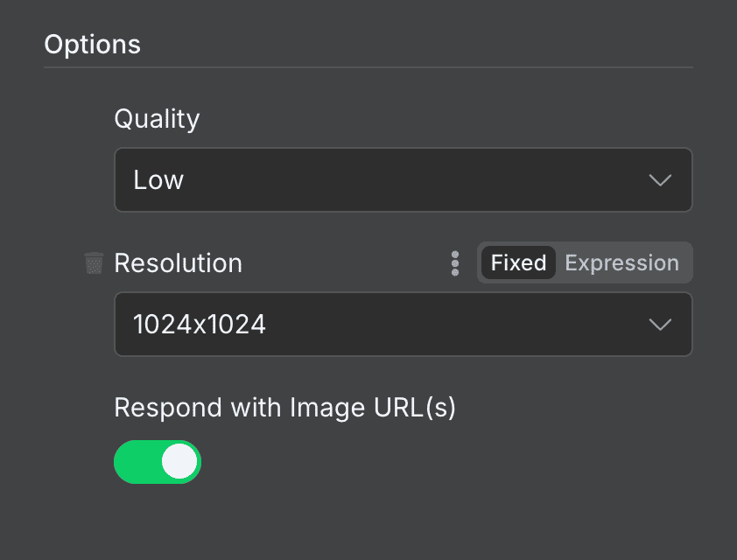
Task: Click the Options section heading
Action: tap(92, 44)
